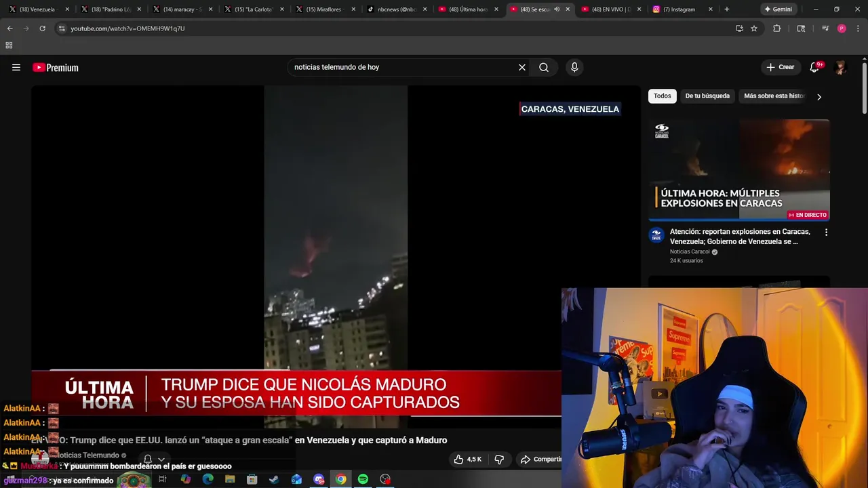Image resolution: width=868 pixels, height=488 pixels.
Task: Open Chrome media controls icon
Action: [825, 28]
